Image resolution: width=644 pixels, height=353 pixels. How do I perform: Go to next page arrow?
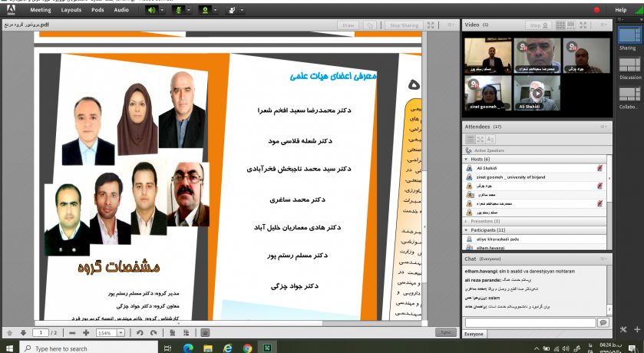coord(23,333)
